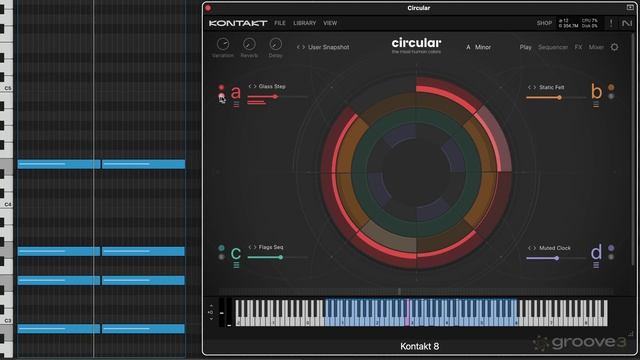Open layer a hamburger menu lines
The width and height of the screenshot is (640, 360).
(x=236, y=105)
